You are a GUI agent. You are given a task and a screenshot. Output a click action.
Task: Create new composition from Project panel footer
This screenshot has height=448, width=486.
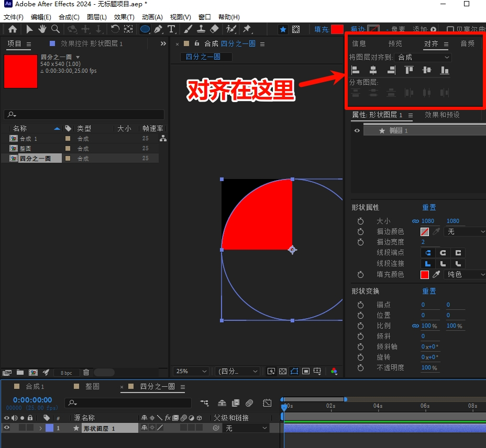click(x=33, y=372)
